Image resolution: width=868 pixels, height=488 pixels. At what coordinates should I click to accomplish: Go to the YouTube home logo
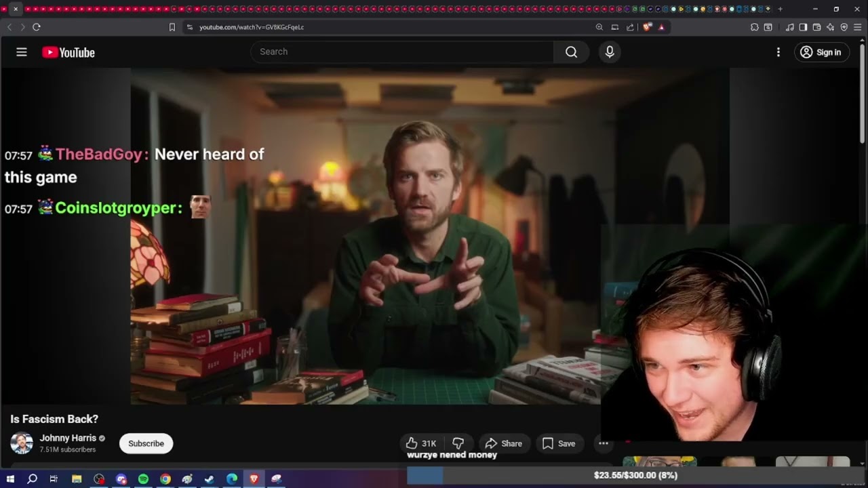click(x=68, y=52)
